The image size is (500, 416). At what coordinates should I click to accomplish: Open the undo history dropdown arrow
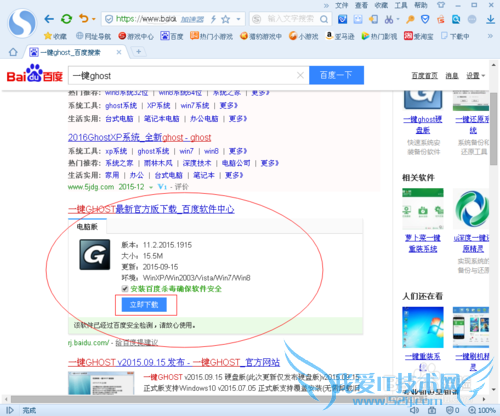point(94,19)
